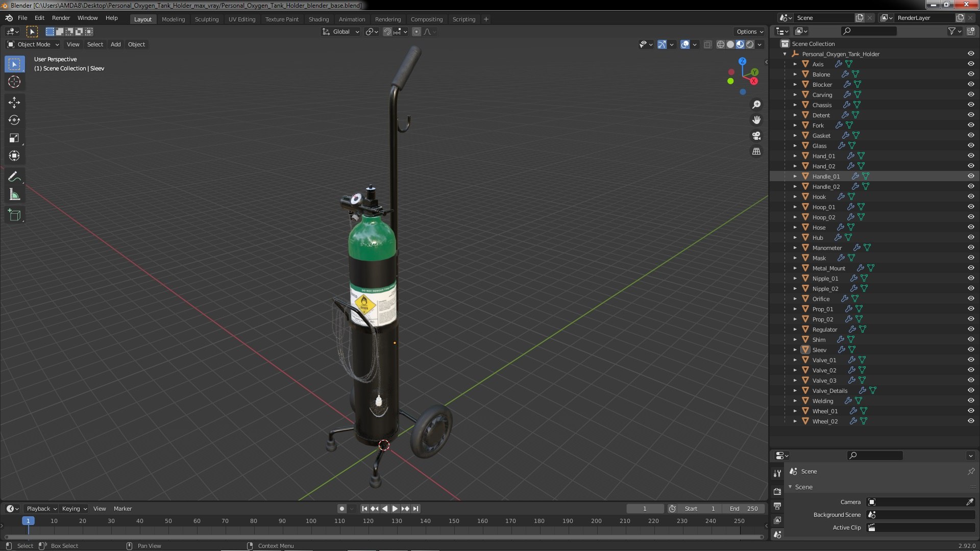Toggle snapping magnet button
The width and height of the screenshot is (980, 551).
[x=387, y=32]
